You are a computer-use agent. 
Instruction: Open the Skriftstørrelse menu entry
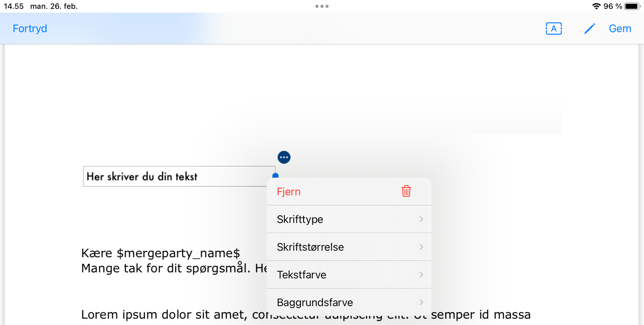tap(310, 247)
